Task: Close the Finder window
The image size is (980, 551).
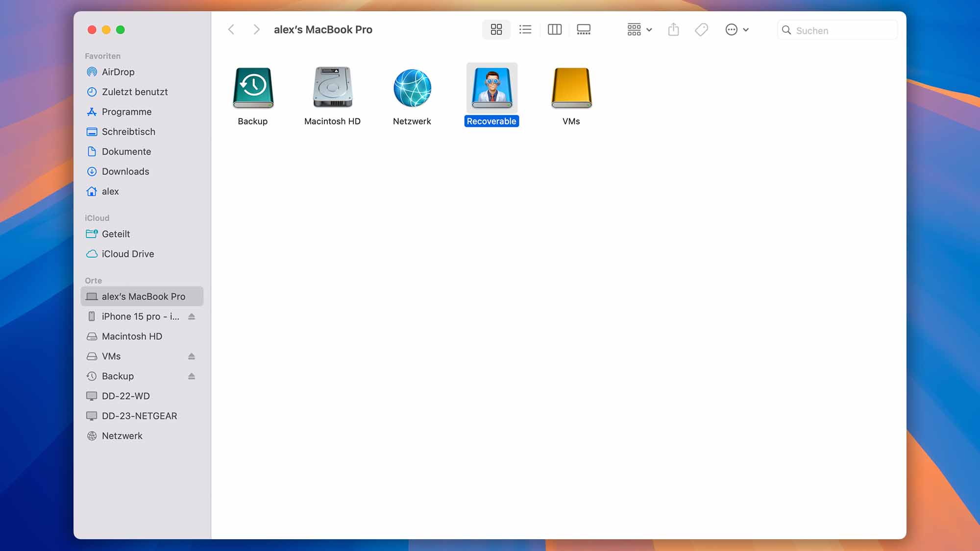Action: [x=92, y=30]
